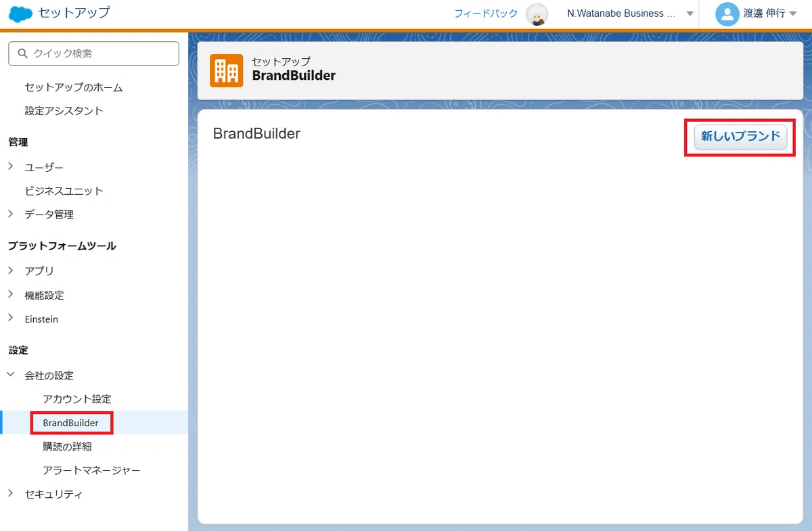Click the セキュリティ label

(54, 494)
